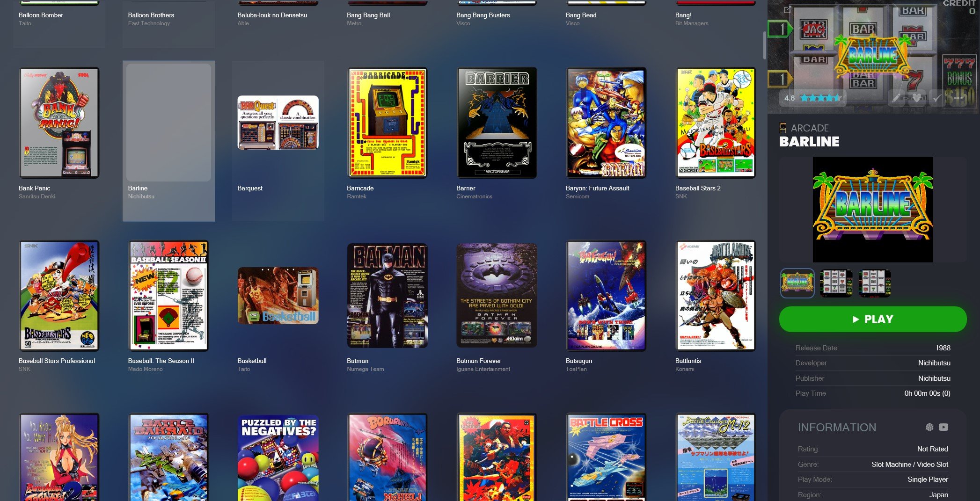This screenshot has width=980, height=501.
Task: Click the Balloon Bomber title
Action: tap(41, 15)
